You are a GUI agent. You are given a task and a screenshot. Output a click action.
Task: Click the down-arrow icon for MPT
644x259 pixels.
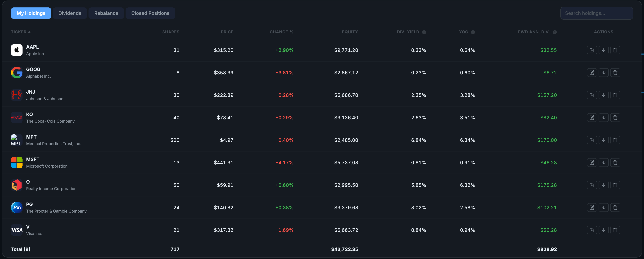[603, 140]
